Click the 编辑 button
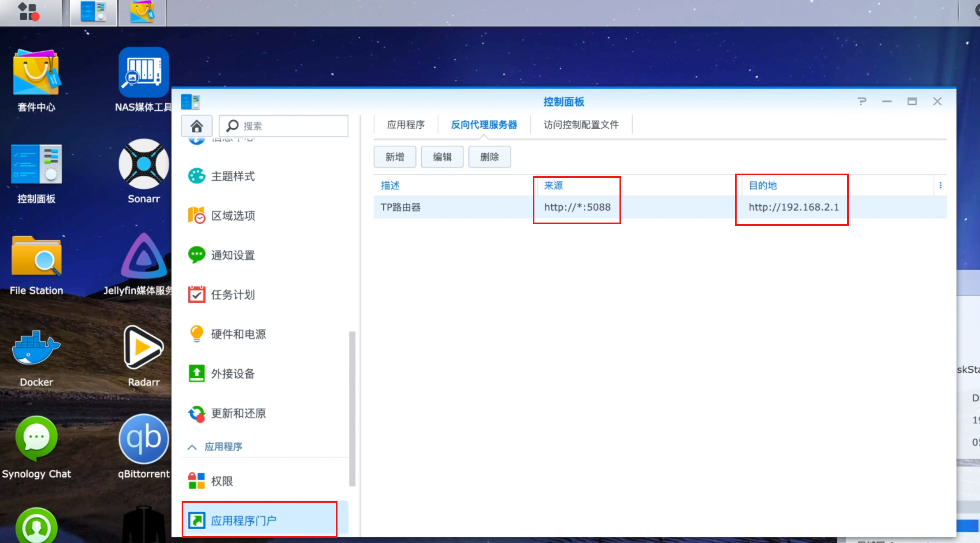The width and height of the screenshot is (980, 543). [x=442, y=157]
